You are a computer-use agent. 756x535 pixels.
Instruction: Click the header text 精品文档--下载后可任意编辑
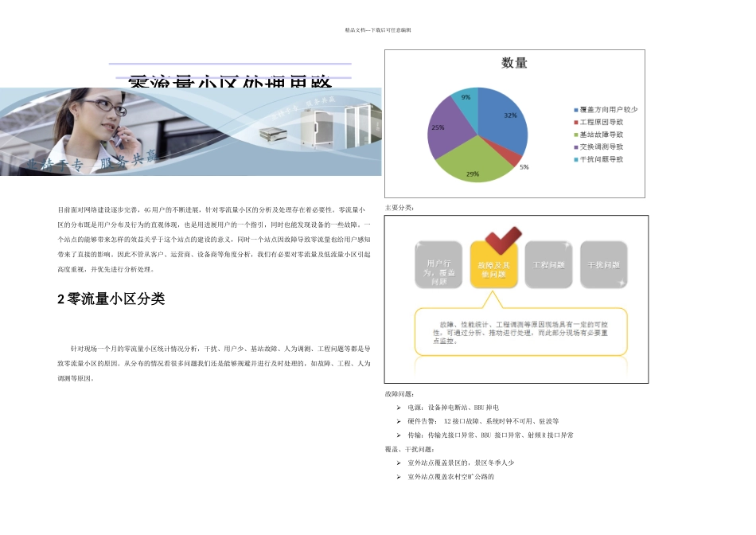378,30
